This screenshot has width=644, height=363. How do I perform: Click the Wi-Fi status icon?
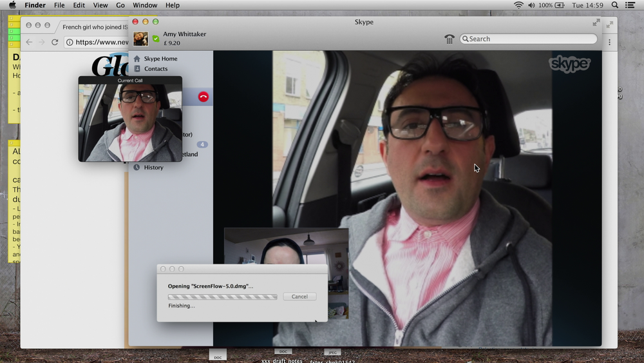(518, 5)
